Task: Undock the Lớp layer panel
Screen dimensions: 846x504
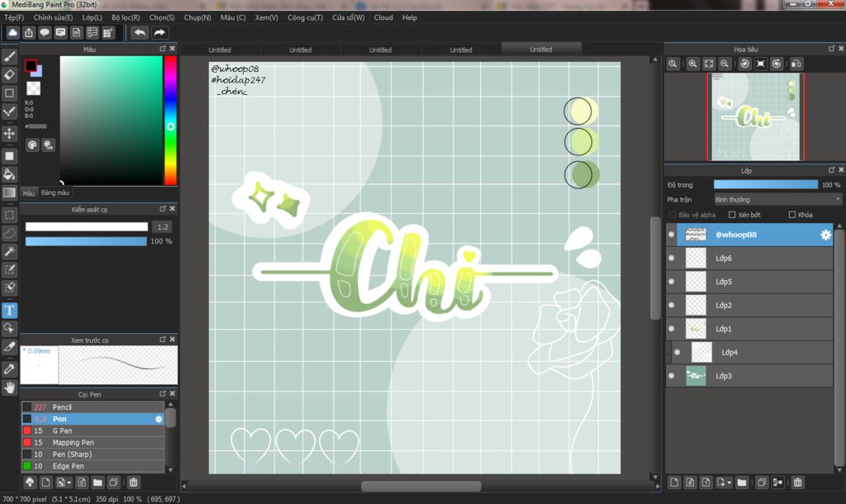Action: point(831,170)
